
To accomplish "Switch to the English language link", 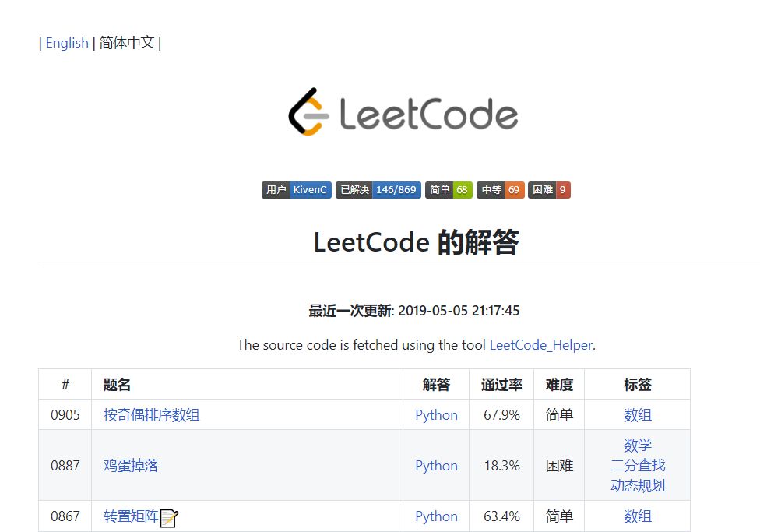I will tap(67, 43).
